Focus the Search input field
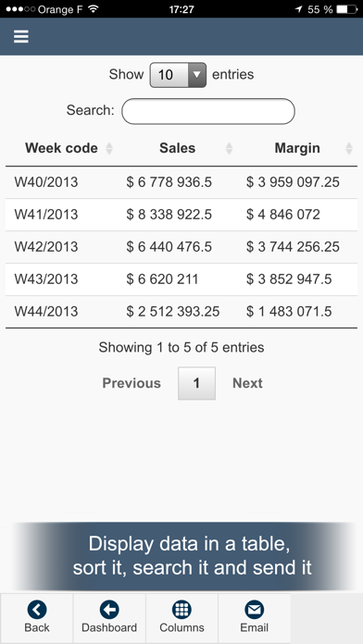The width and height of the screenshot is (363, 644). pyautogui.click(x=208, y=111)
